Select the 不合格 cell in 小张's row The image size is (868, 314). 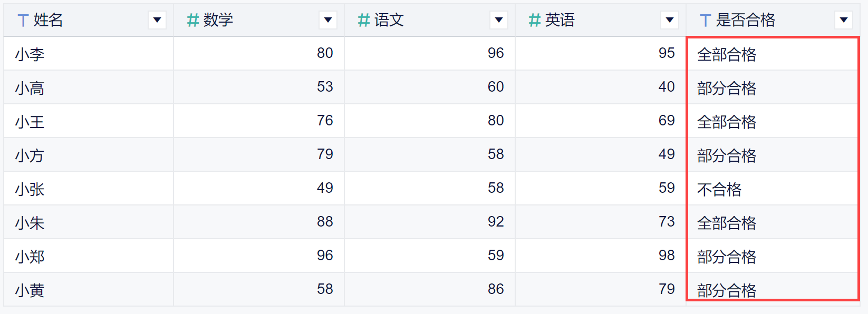coord(719,189)
